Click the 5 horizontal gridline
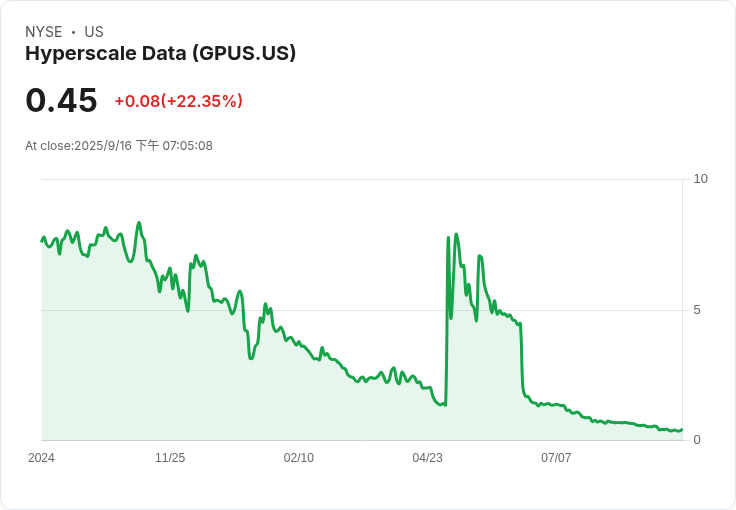The height and width of the screenshot is (510, 736). pos(362,310)
